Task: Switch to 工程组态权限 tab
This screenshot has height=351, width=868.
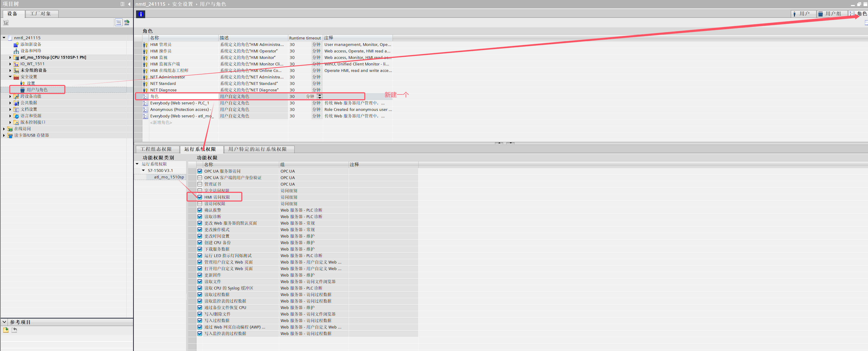Action: (x=156, y=149)
